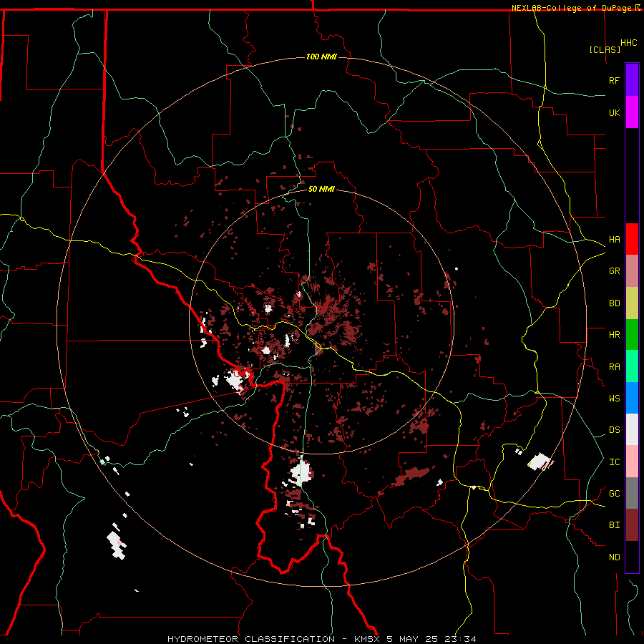The image size is (644, 644).
Task: Click the ND legend label
Action: [614, 557]
